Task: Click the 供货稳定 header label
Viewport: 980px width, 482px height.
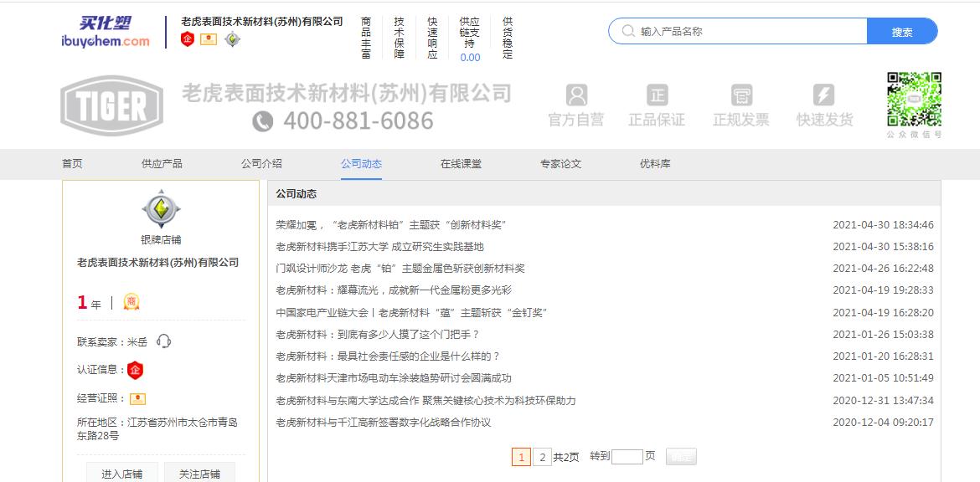Action: coord(508,38)
